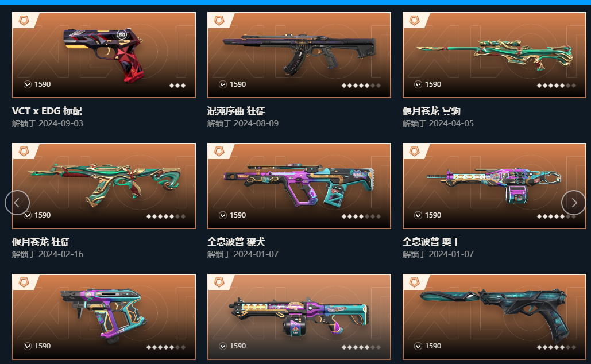Click the VP currency icon on 全息波普 獠犬 card
This screenshot has width=591, height=364.
pos(223,215)
